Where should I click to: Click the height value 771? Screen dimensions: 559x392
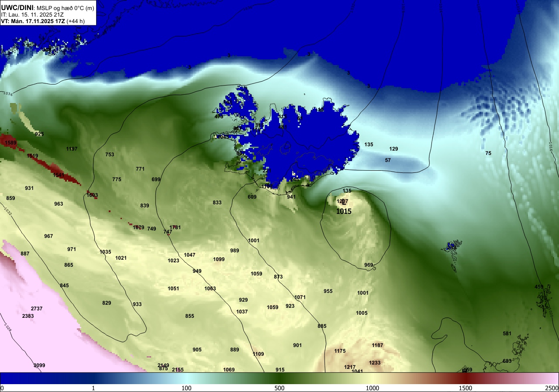[140, 169]
